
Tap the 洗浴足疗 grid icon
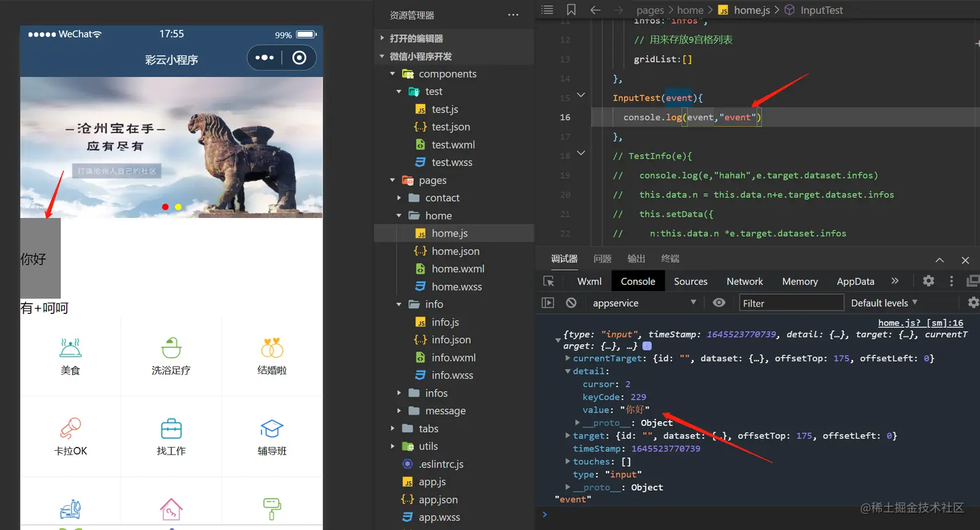[x=171, y=348]
